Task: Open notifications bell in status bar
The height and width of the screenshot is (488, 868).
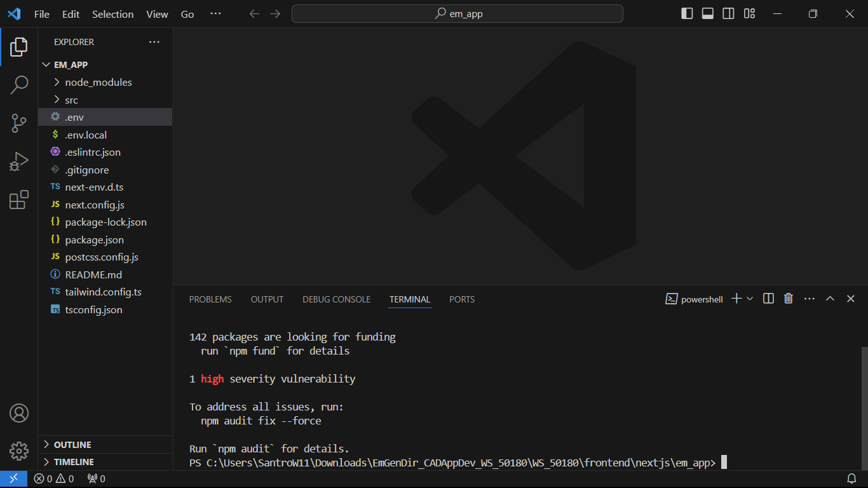Action: click(851, 478)
